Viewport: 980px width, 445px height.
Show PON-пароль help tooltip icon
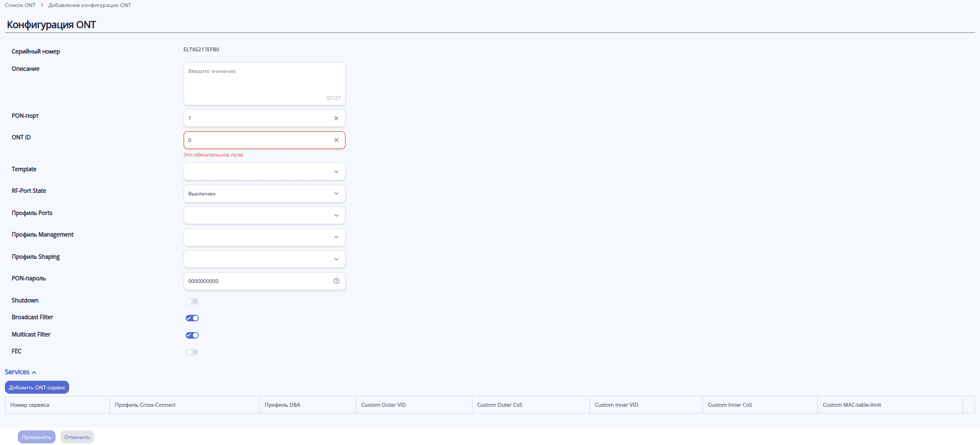(x=336, y=281)
